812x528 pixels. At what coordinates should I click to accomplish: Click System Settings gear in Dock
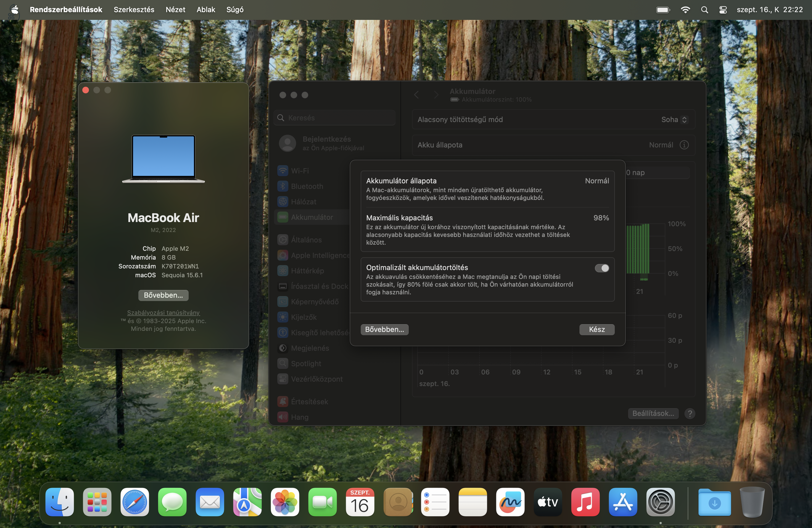pos(661,502)
